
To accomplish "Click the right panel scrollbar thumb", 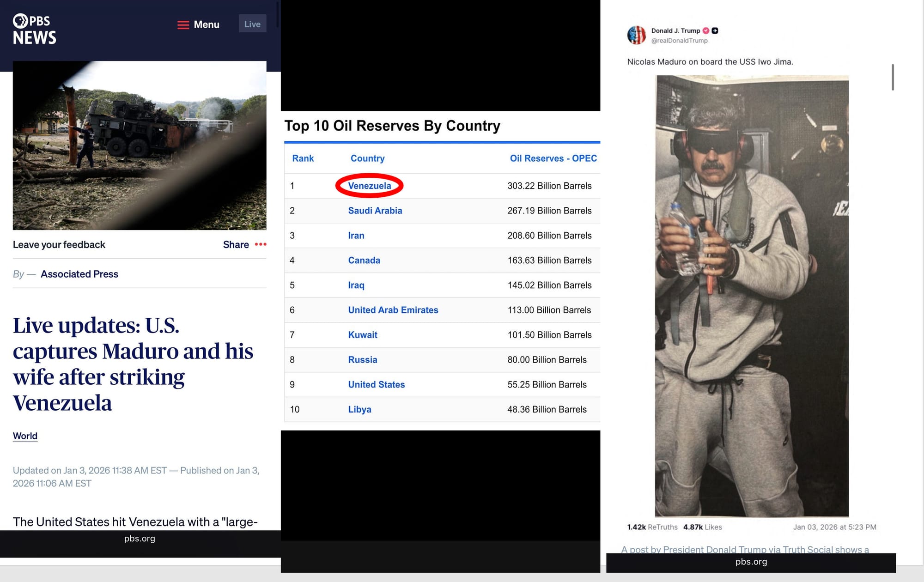I will tap(893, 77).
